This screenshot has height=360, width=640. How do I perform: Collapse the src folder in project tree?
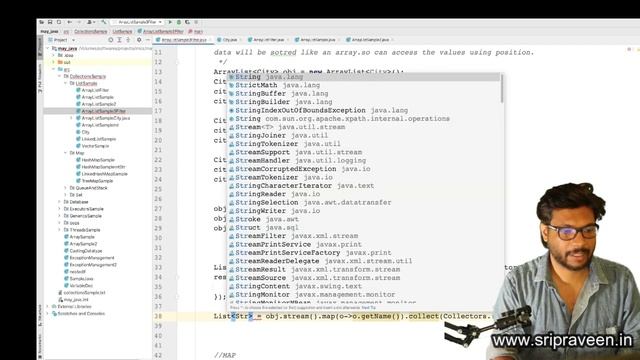click(x=54, y=69)
